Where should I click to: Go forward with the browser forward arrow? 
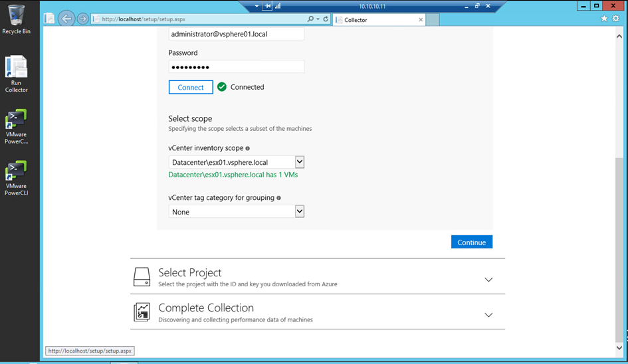pos(82,19)
